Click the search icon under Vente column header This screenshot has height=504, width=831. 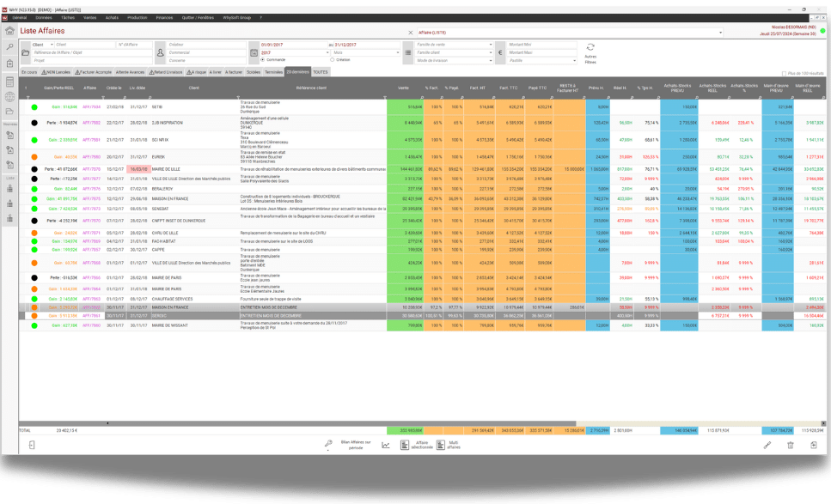[422, 97]
